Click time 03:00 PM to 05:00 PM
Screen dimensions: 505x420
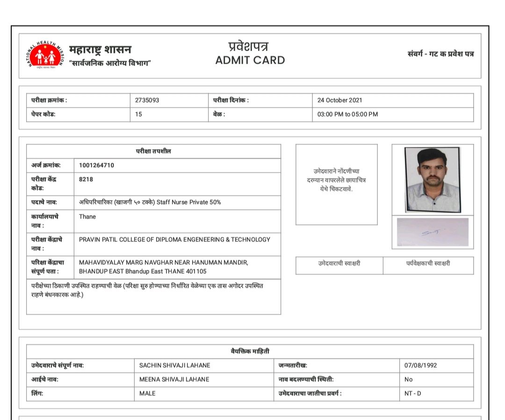tap(347, 114)
